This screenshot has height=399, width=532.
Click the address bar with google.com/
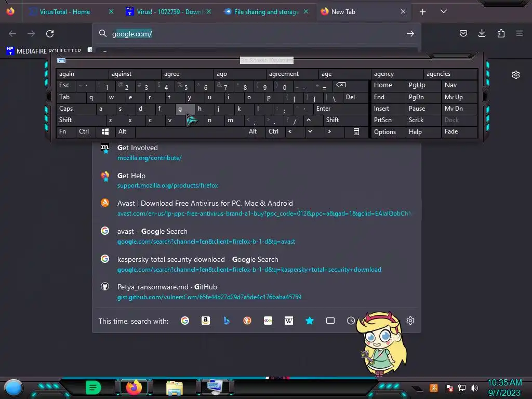(256, 34)
